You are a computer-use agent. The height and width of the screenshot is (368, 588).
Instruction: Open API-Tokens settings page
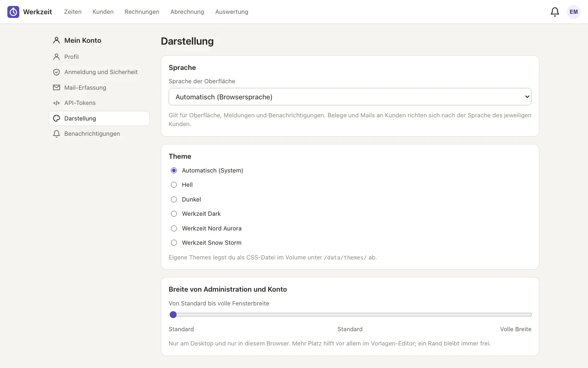99,103
